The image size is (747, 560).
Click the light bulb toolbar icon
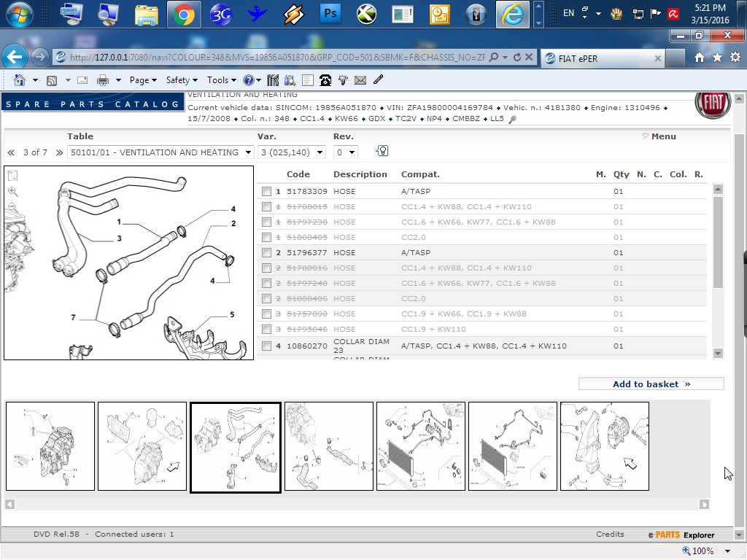click(343, 80)
